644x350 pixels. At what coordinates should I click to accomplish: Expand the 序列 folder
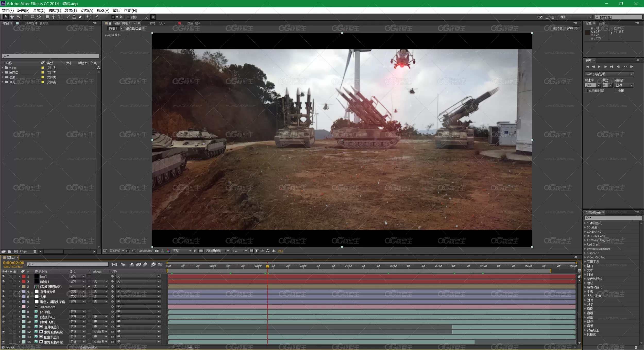(3, 82)
